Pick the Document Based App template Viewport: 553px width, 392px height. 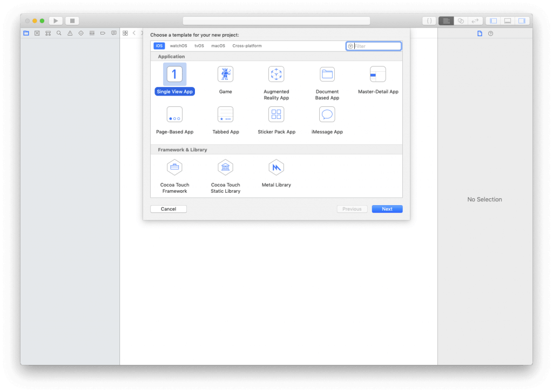coord(327,74)
